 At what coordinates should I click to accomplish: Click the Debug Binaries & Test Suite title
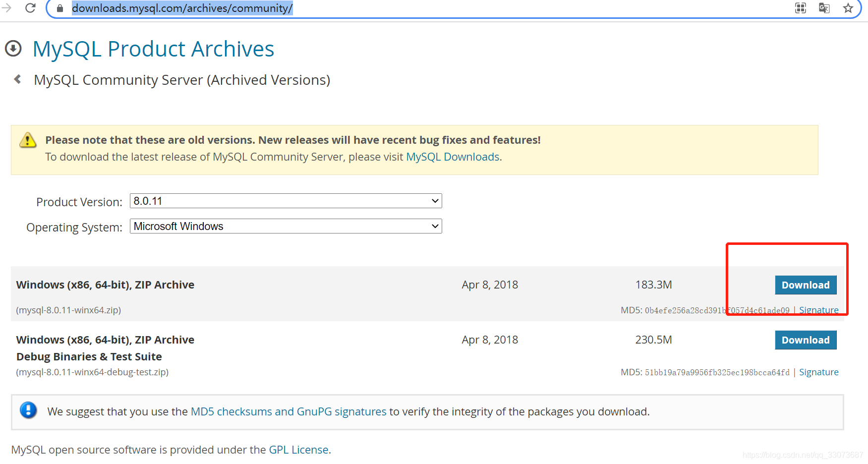tap(89, 356)
